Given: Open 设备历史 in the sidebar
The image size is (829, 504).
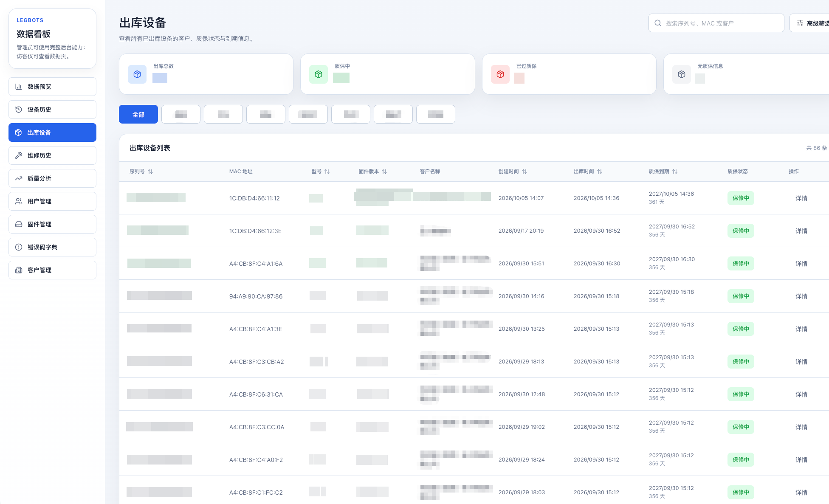Looking at the screenshot, I should point(52,110).
